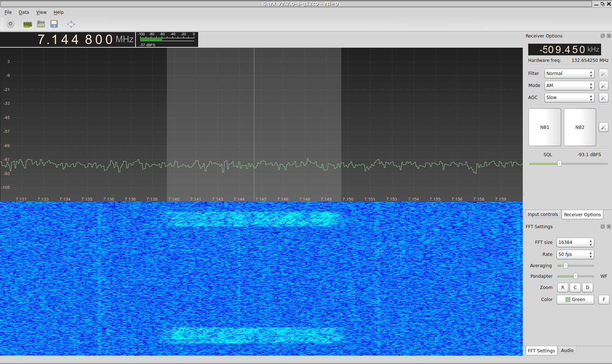The image size is (612, 364).
Task: Click the save settings floppy icon
Action: 54,24
